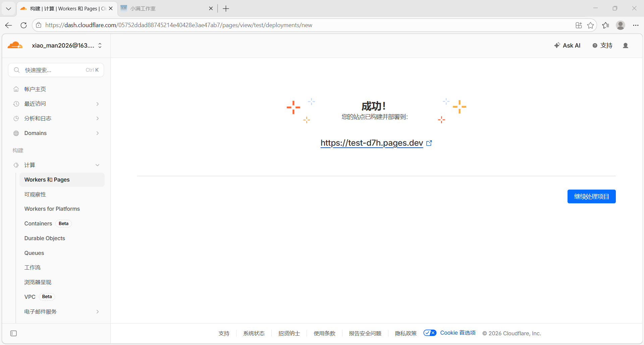Screen dimensions: 644x345
Task: Expand the Domains submenu chevron
Action: click(x=98, y=133)
